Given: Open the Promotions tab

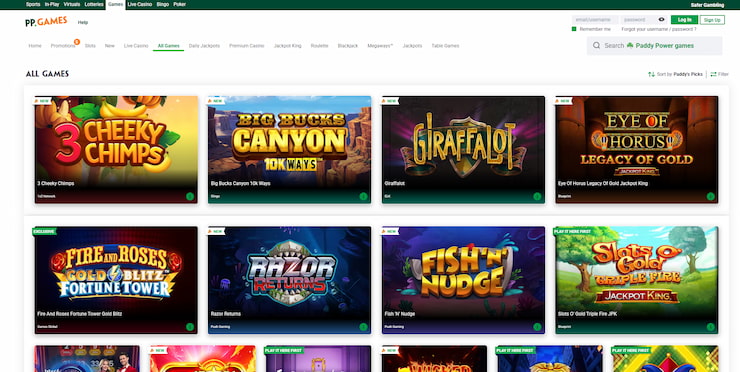Looking at the screenshot, I should click(63, 46).
